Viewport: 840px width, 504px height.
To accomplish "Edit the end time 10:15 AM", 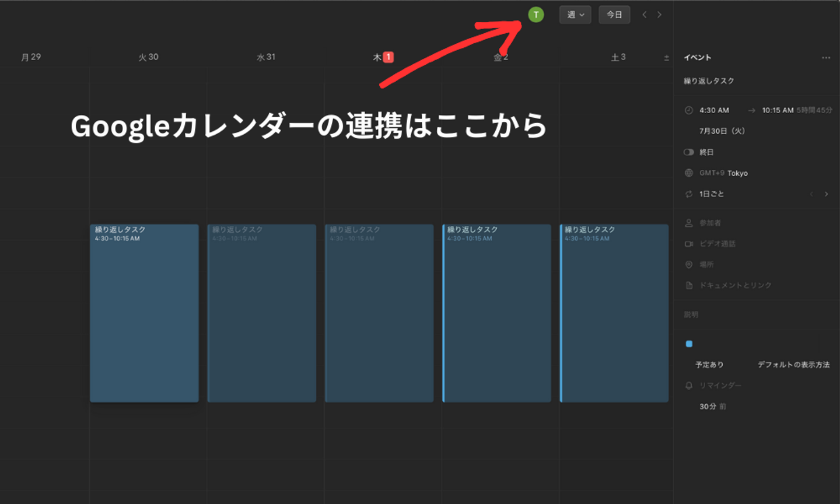I will [778, 110].
